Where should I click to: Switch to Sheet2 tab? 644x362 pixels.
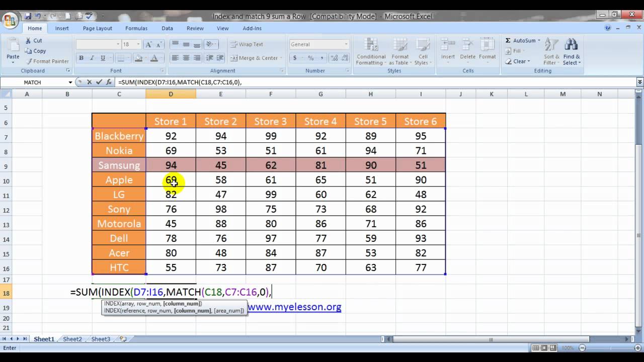tap(72, 339)
